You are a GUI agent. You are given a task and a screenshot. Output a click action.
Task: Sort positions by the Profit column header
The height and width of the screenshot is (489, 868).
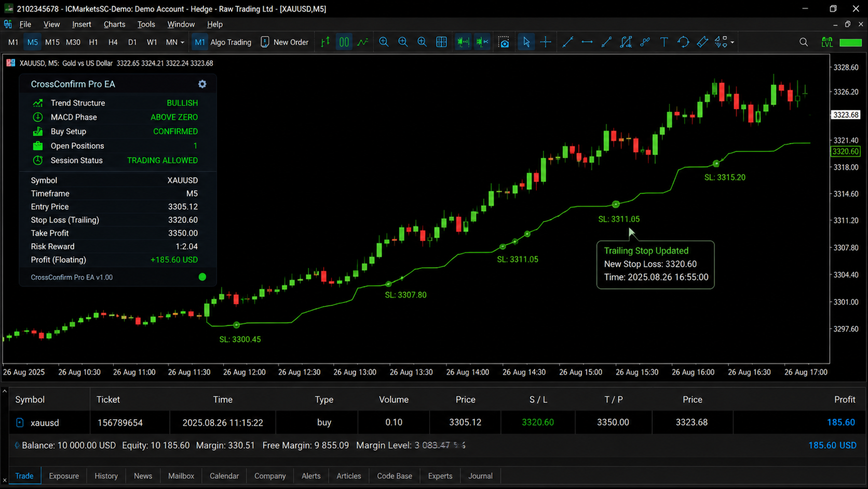845,400
